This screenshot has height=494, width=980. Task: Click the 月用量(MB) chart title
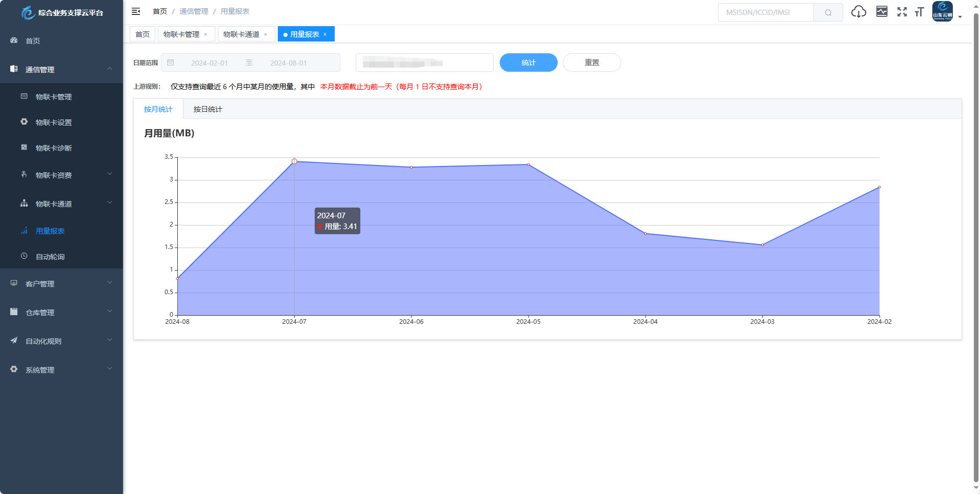(169, 133)
